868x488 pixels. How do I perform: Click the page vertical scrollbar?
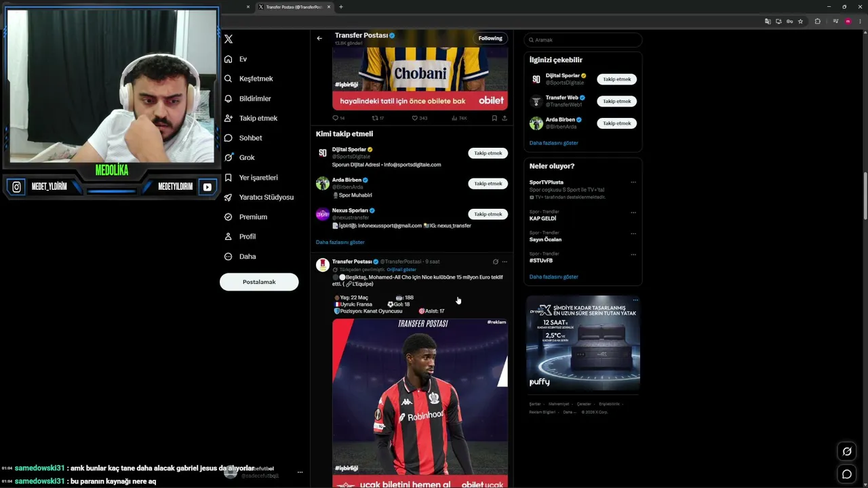pyautogui.click(x=865, y=197)
